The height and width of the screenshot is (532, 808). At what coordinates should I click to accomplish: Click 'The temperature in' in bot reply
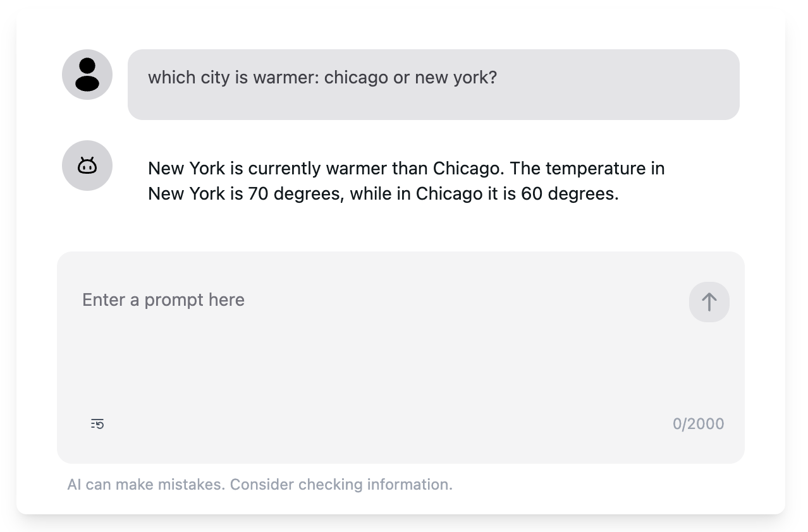[587, 169]
